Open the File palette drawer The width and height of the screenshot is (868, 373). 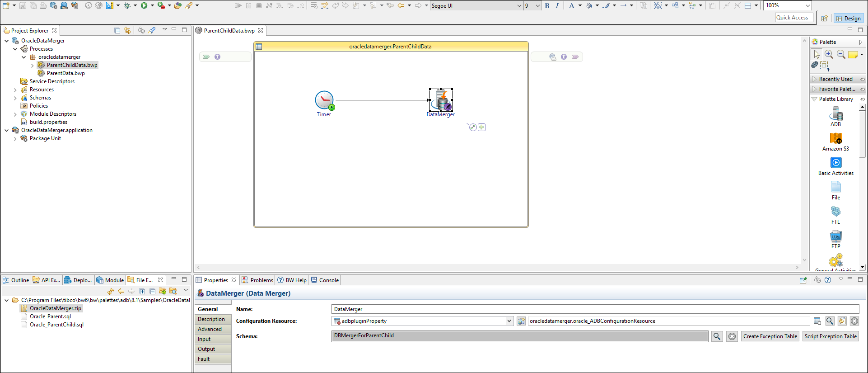point(836,190)
